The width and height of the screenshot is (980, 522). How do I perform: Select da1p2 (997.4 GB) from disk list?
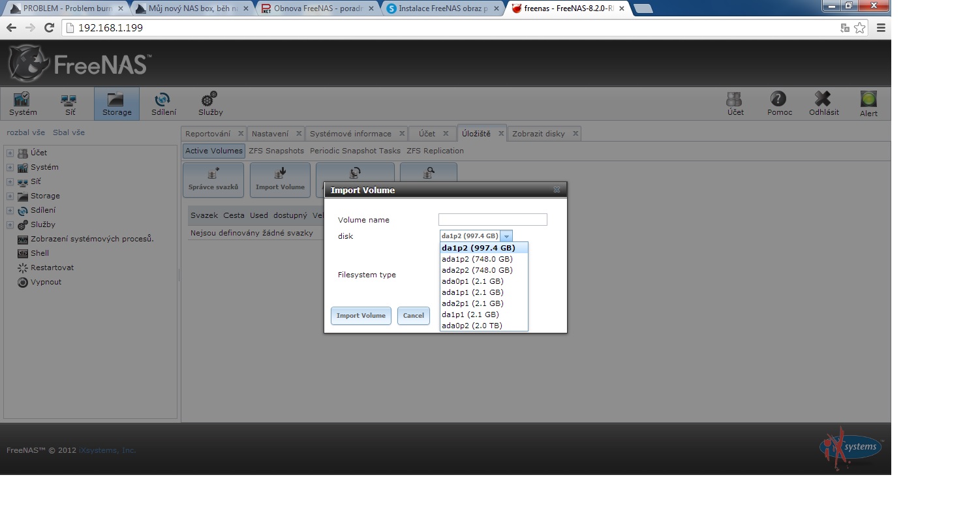(484, 248)
